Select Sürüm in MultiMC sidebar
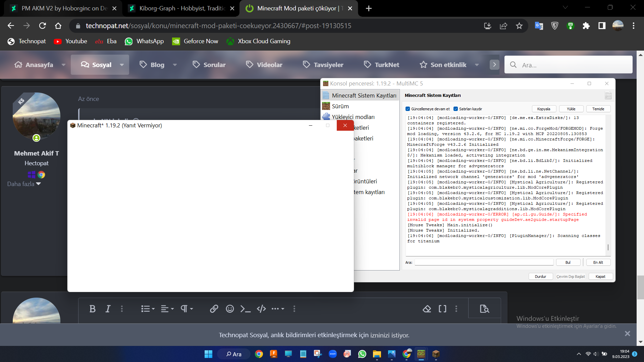The width and height of the screenshot is (644, 362). pyautogui.click(x=340, y=106)
